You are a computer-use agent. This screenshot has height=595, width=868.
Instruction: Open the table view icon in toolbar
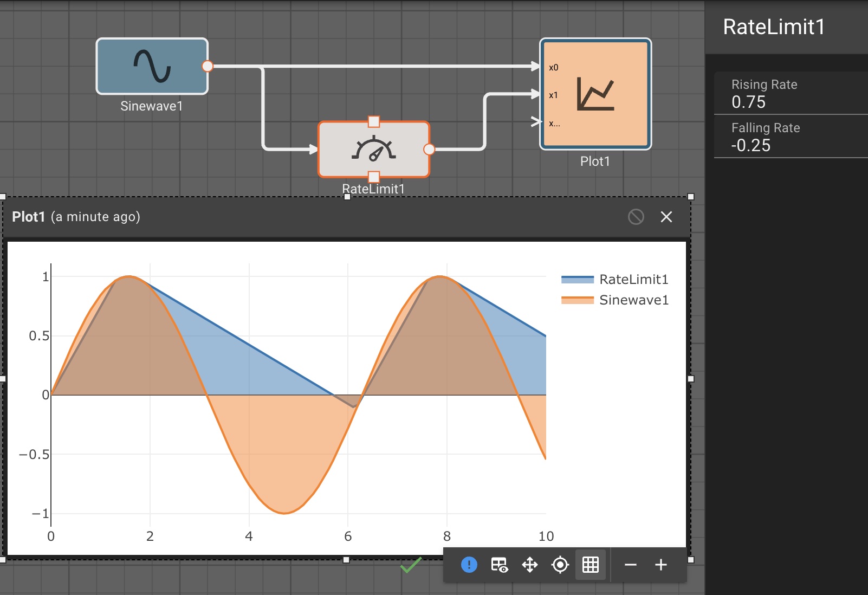[500, 565]
